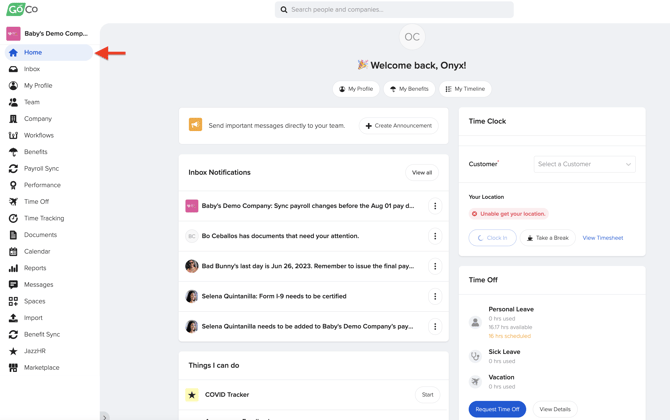Screen dimensions: 670x420
Task: Click the GoCo logo
Action: [22, 10]
